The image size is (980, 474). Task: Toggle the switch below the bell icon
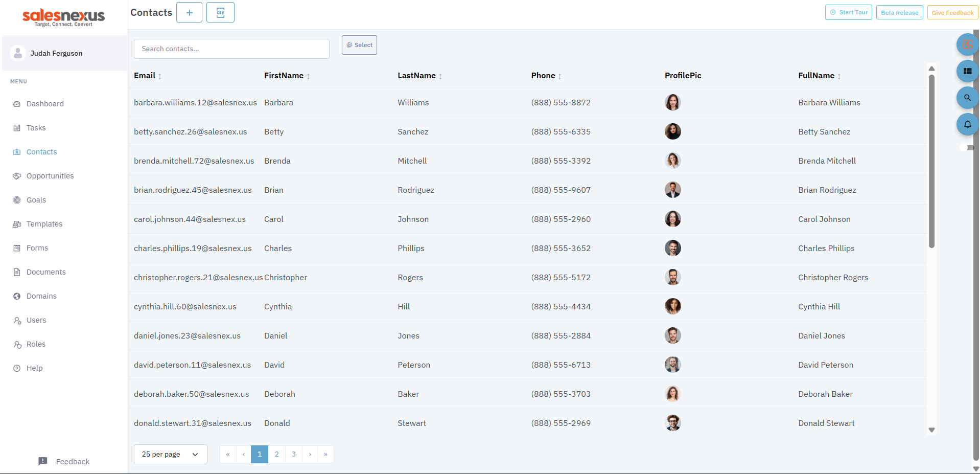pyautogui.click(x=967, y=148)
